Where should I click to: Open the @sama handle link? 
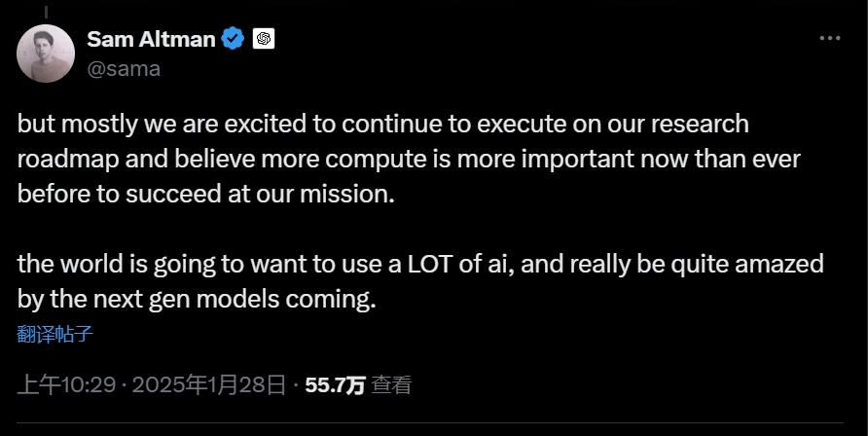point(124,68)
